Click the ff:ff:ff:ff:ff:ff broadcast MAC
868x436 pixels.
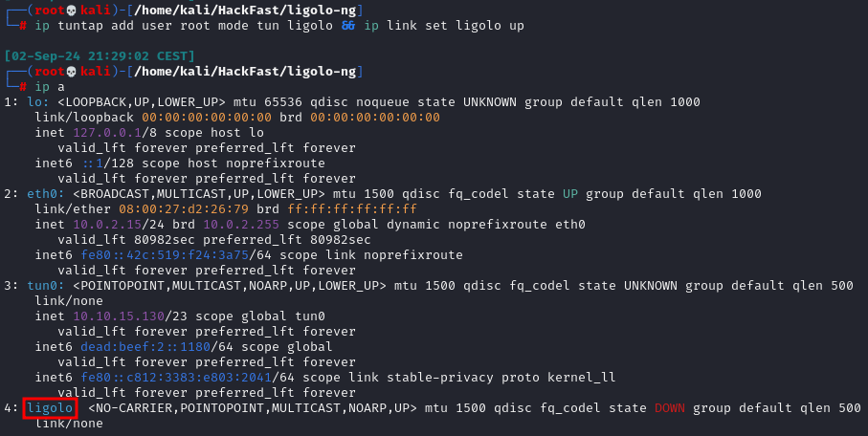click(x=352, y=209)
